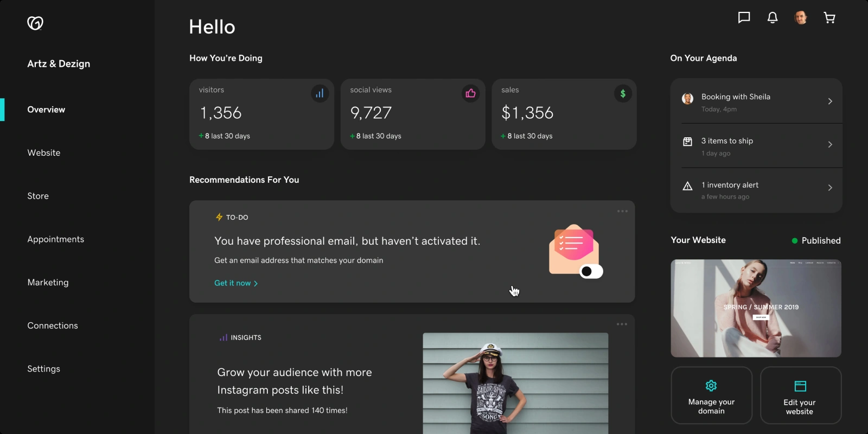Click 'Grow your audience' insights headline
The height and width of the screenshot is (434, 868).
(x=295, y=381)
